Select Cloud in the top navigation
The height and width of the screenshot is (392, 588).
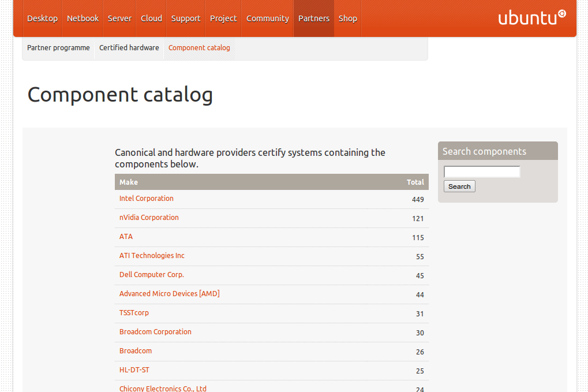click(151, 18)
